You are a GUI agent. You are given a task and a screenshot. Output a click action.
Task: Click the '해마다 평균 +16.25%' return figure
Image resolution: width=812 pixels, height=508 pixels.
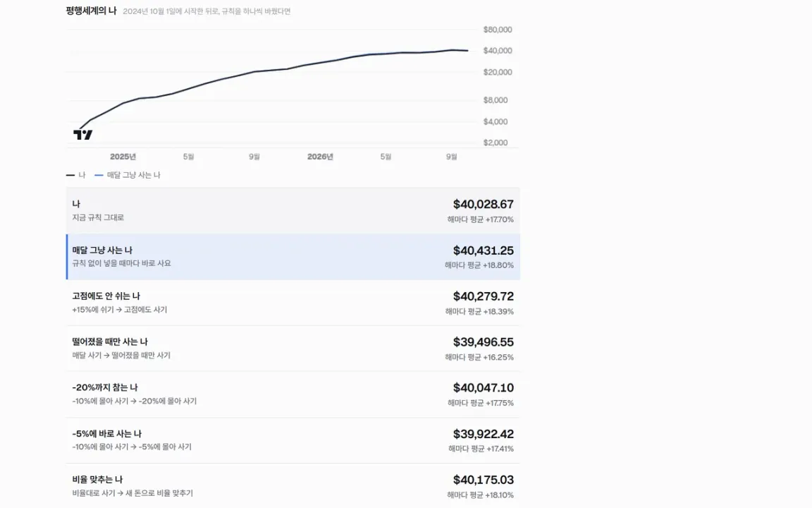pos(479,357)
